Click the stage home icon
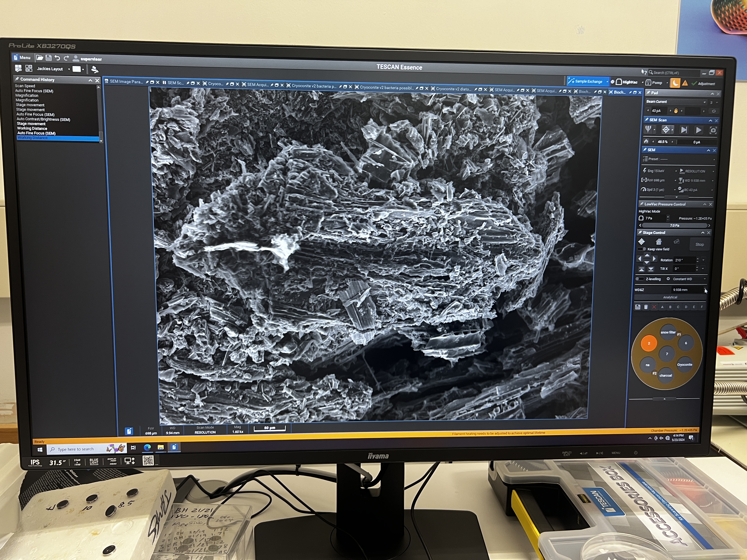The image size is (747, 560). click(658, 242)
